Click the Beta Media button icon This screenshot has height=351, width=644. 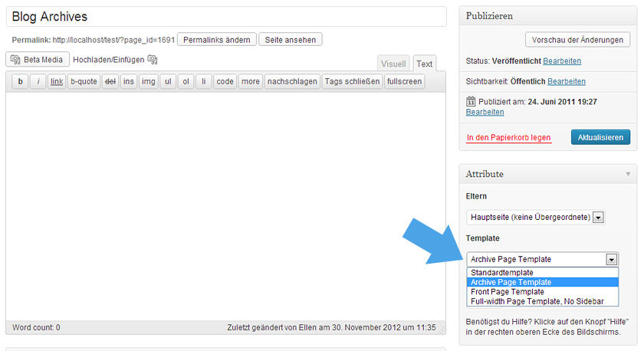pyautogui.click(x=15, y=60)
